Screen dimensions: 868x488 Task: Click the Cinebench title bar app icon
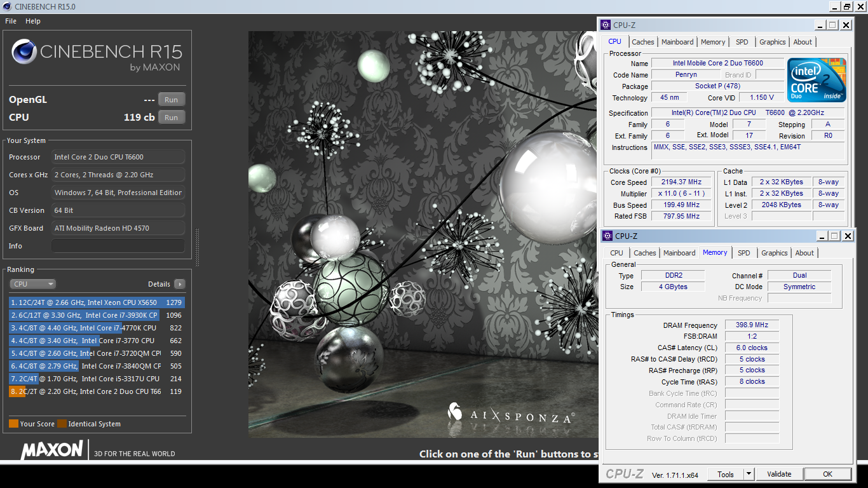(x=6, y=6)
